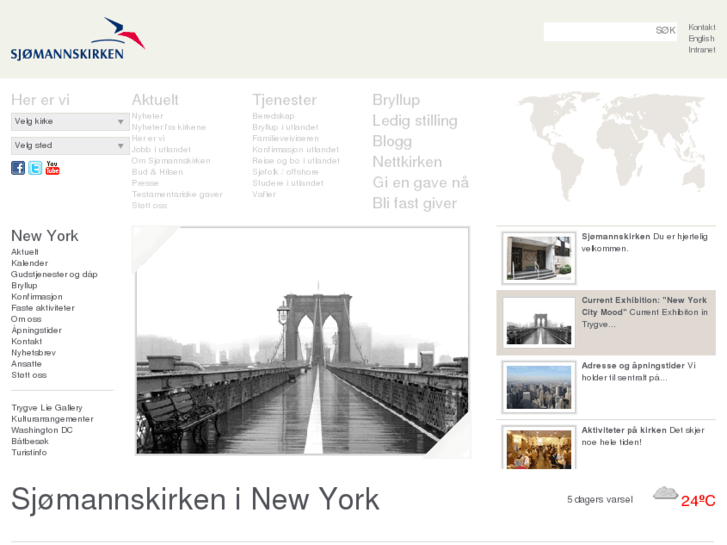Click the 24°C temperature reading
Viewport: 727px width, 545px height.
[x=698, y=501]
